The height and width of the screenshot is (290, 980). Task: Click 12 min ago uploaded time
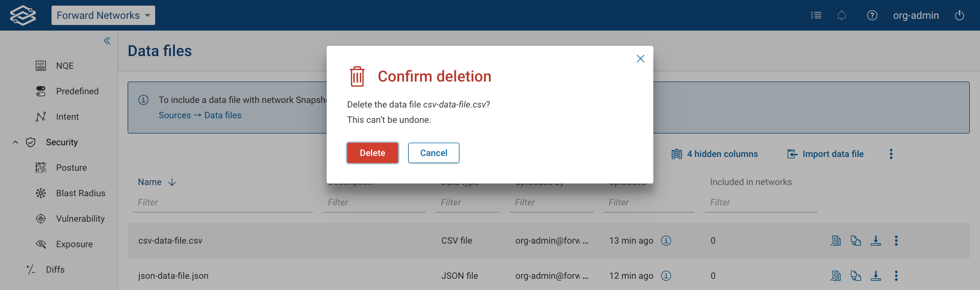tap(631, 276)
